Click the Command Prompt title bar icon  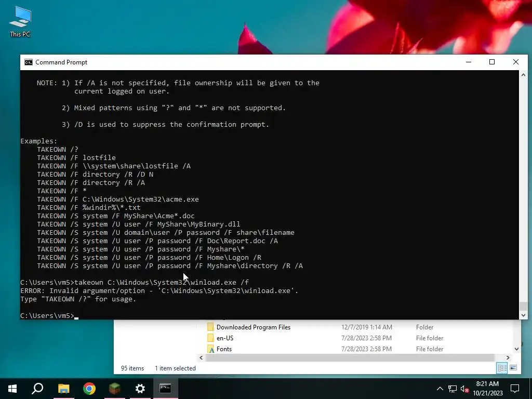pos(29,62)
